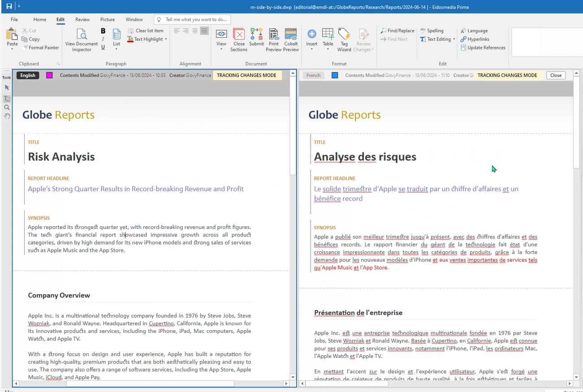Select the Edit ribbon tab
Image resolution: width=583 pixels, height=392 pixels.
[60, 19]
